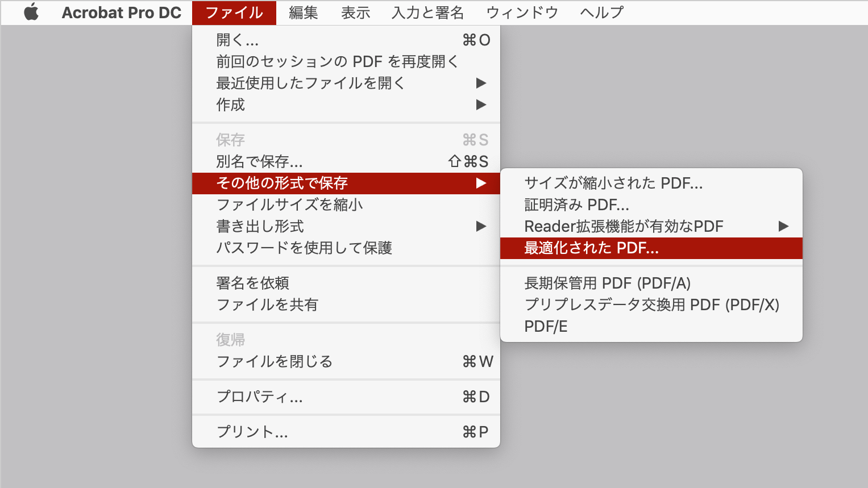This screenshot has height=488, width=868.
Task: Choose PDF/E in the submenu
Action: click(651, 326)
